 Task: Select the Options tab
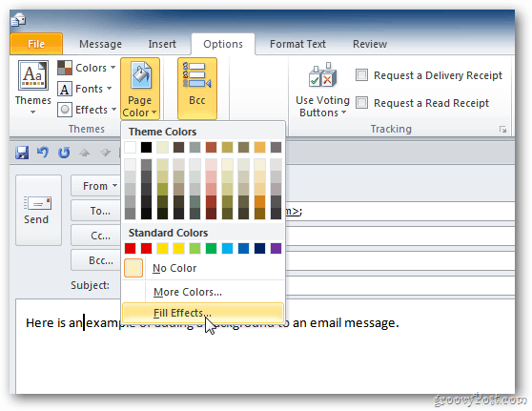tap(223, 44)
